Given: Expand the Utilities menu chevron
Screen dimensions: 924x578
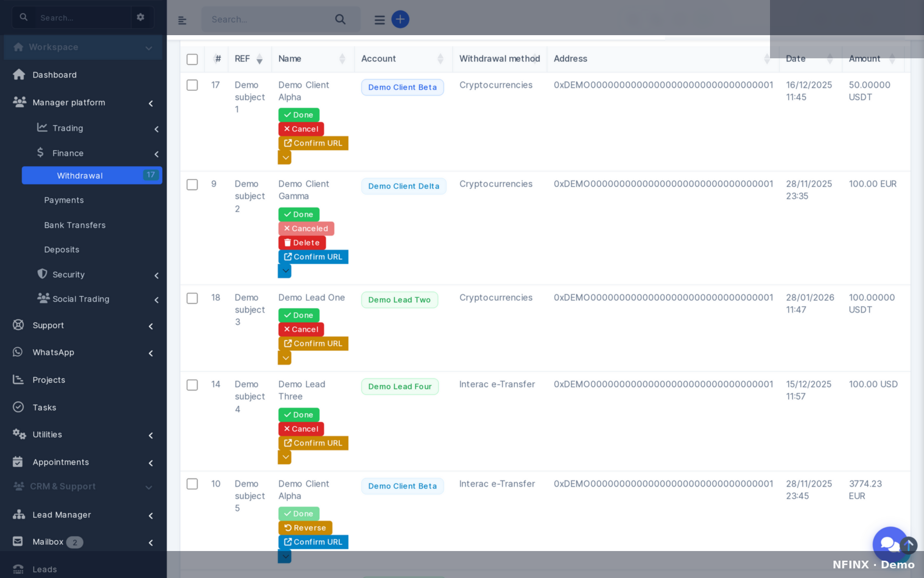Looking at the screenshot, I should [x=151, y=435].
